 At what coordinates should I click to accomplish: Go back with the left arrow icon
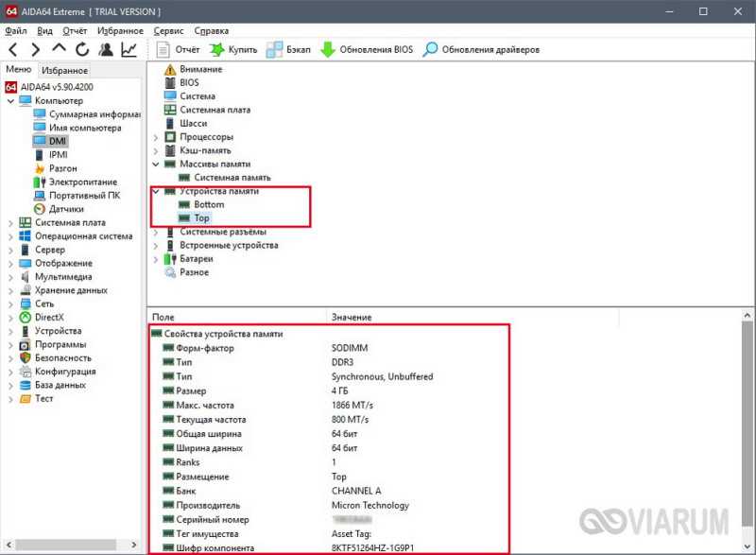(x=13, y=49)
